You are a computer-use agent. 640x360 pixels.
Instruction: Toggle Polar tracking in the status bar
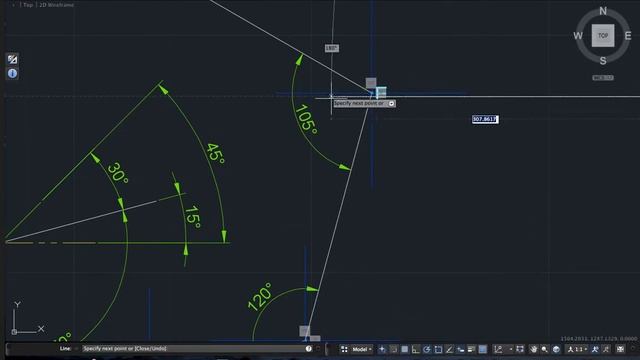427,349
